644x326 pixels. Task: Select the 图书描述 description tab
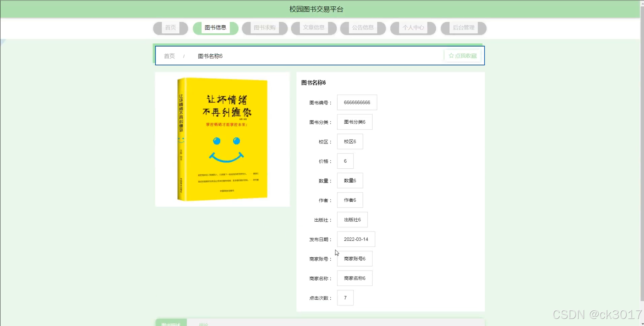[171, 323]
